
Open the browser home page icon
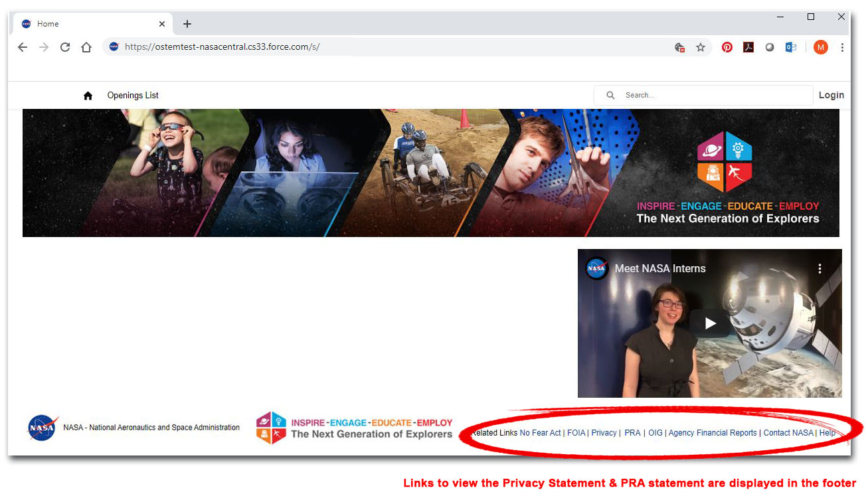coord(86,47)
